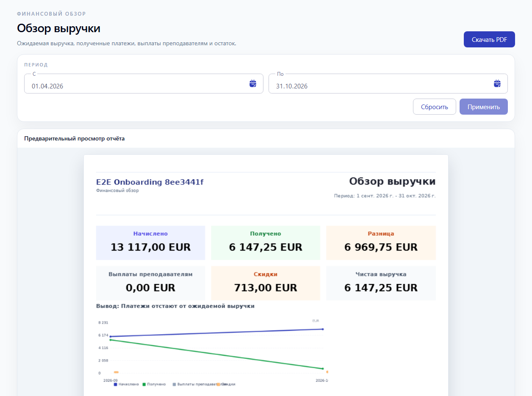
Task: Click the Выплаты преподавателям card label
Action: coord(150,274)
